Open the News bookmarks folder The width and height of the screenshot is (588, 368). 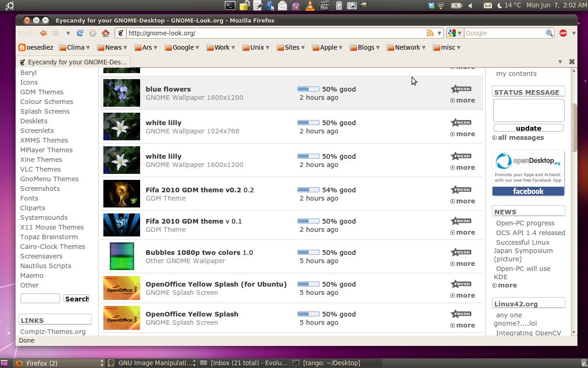pyautogui.click(x=113, y=47)
